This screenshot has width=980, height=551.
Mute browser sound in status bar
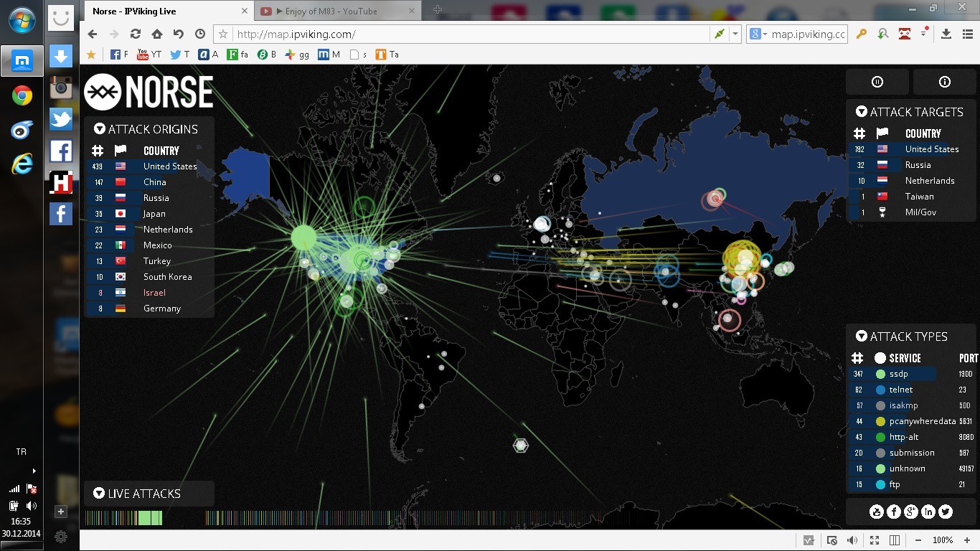[852, 540]
